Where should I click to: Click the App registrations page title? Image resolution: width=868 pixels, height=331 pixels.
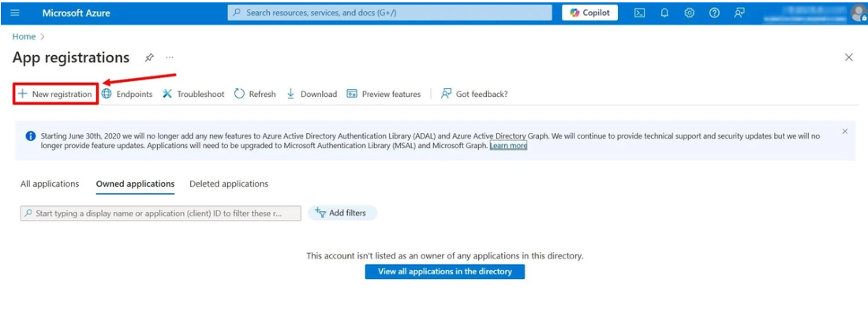click(71, 58)
